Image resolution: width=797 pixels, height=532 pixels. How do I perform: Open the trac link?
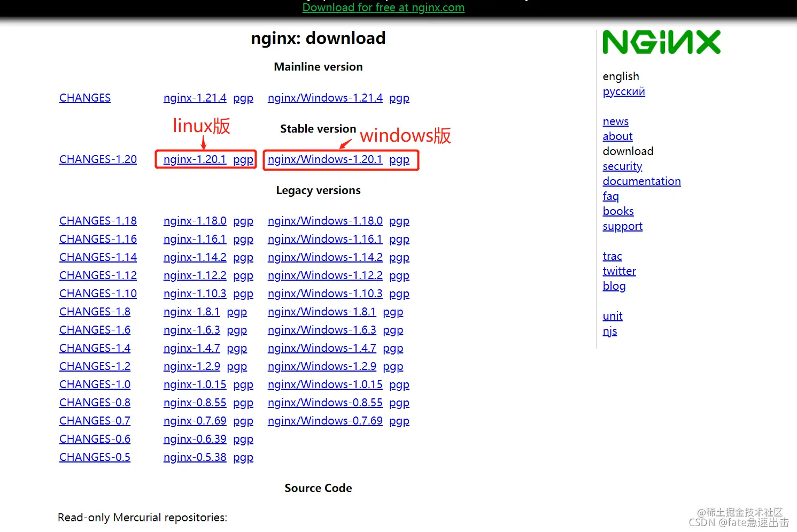pos(612,256)
